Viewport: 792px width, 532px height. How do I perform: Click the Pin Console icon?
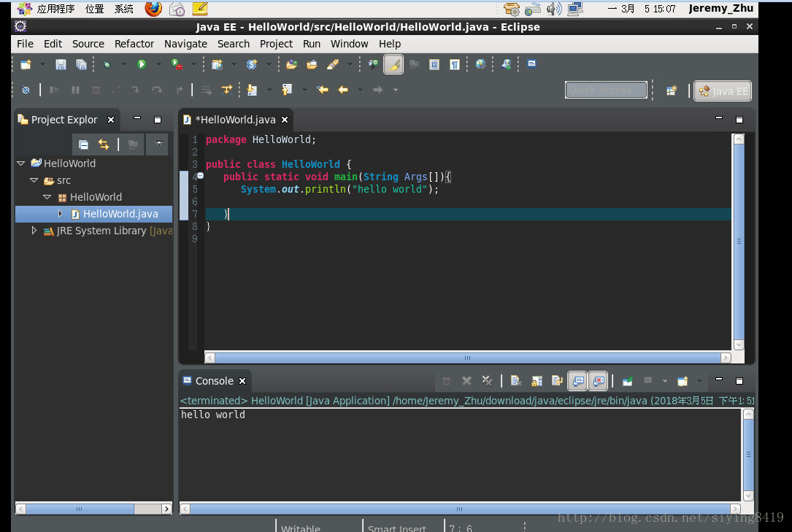click(x=627, y=381)
